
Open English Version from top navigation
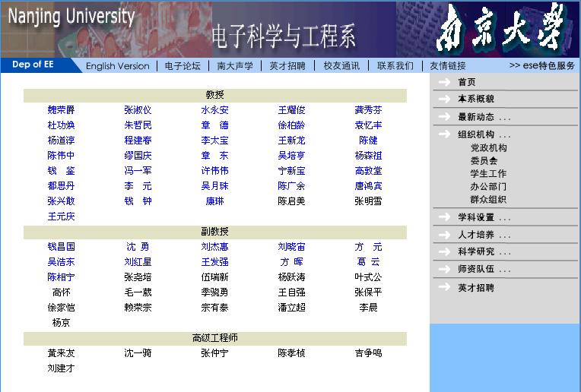[117, 66]
